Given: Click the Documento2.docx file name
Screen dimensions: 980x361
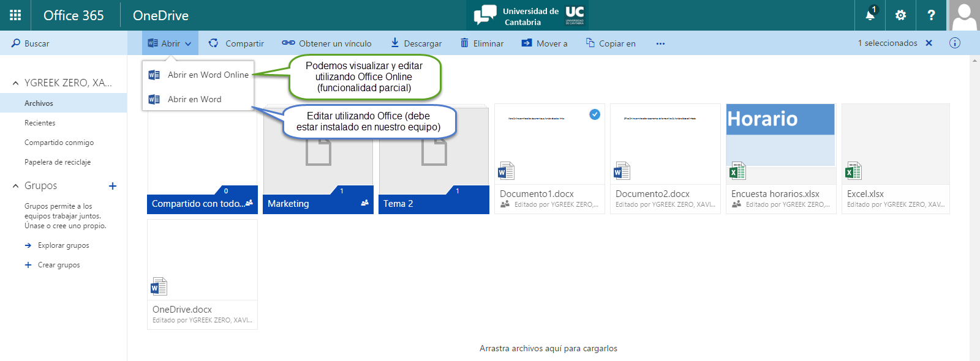Looking at the screenshot, I should [x=652, y=194].
